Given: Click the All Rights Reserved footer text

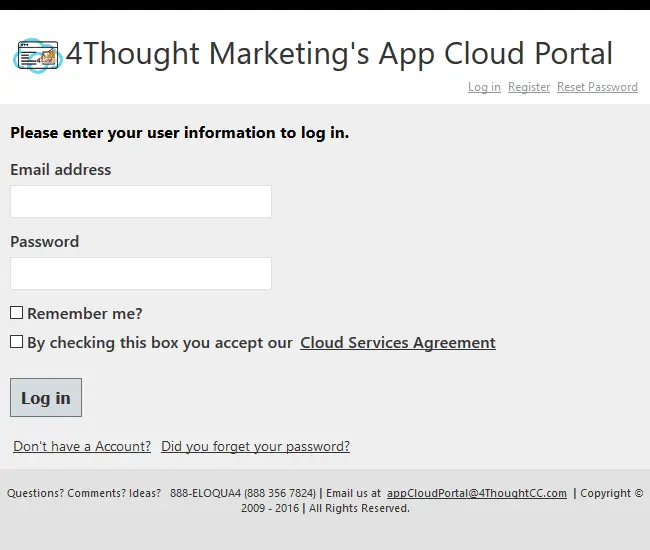Looking at the screenshot, I should (x=359, y=508).
